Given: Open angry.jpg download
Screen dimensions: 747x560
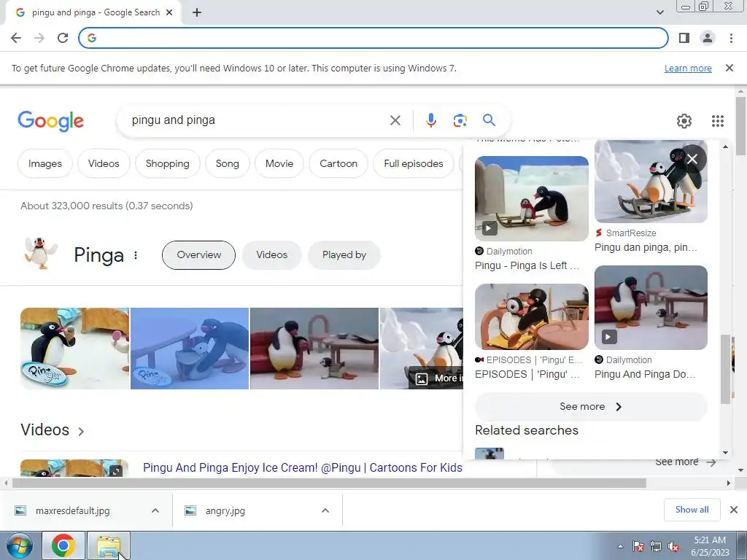Looking at the screenshot, I should pos(225,511).
